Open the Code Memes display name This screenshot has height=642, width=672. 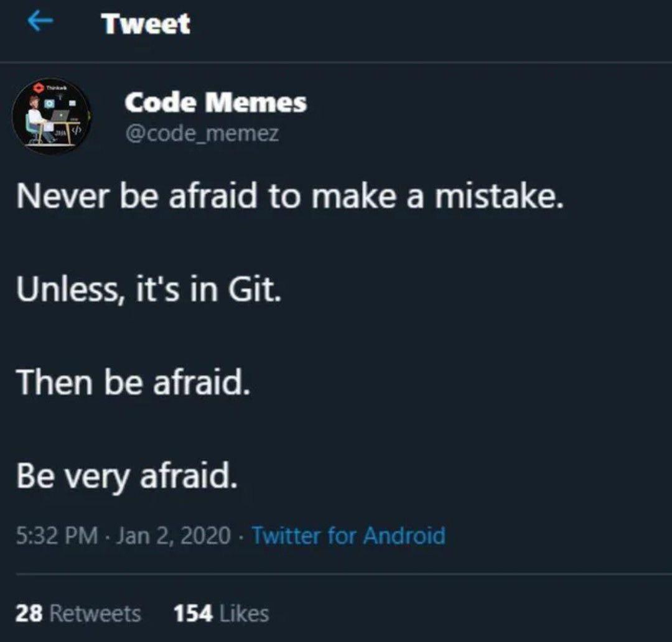tap(215, 102)
